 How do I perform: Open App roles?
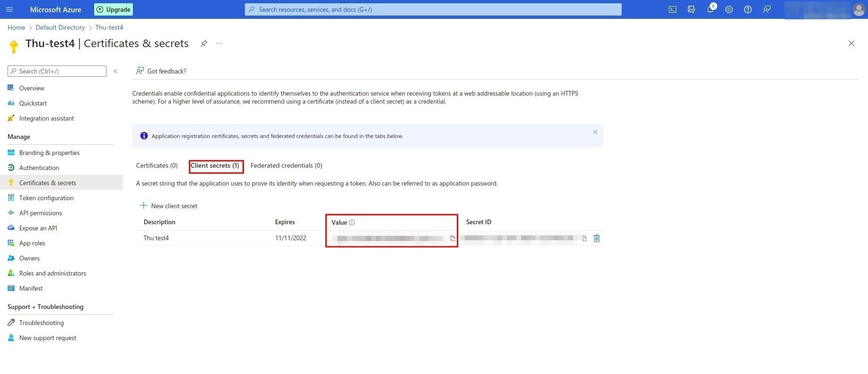32,243
